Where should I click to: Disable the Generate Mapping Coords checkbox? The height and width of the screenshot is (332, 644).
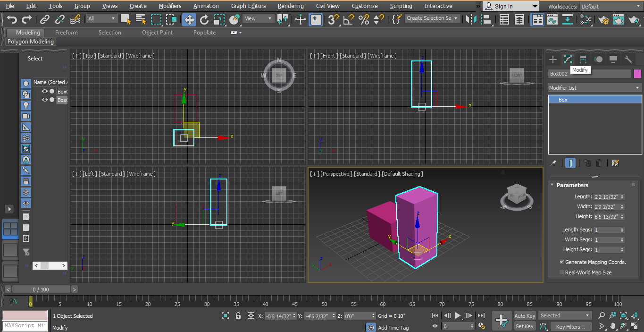pos(562,262)
